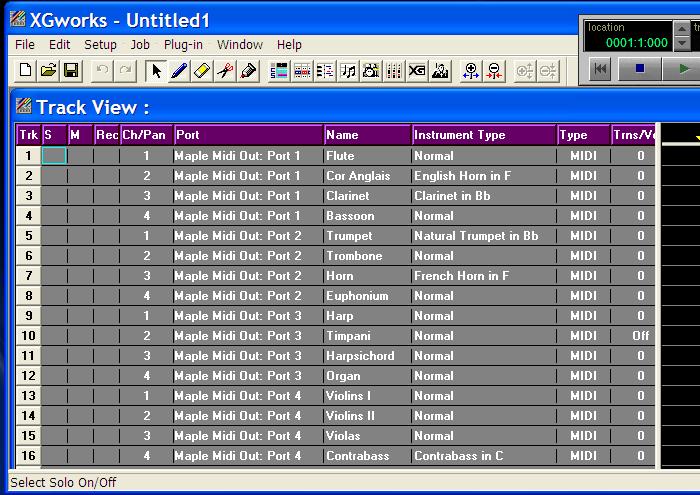This screenshot has width=700, height=495.
Task: Decrease location with the down arrow
Action: [x=681, y=43]
